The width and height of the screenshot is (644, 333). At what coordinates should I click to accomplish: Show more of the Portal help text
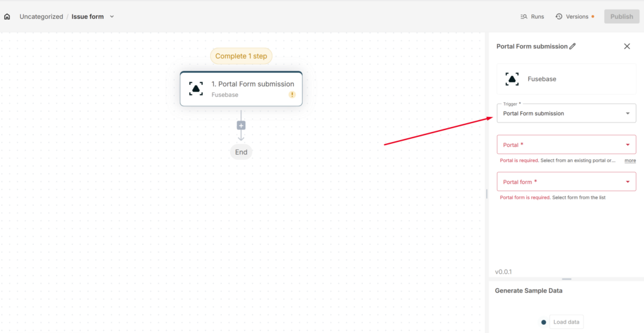[x=630, y=161]
